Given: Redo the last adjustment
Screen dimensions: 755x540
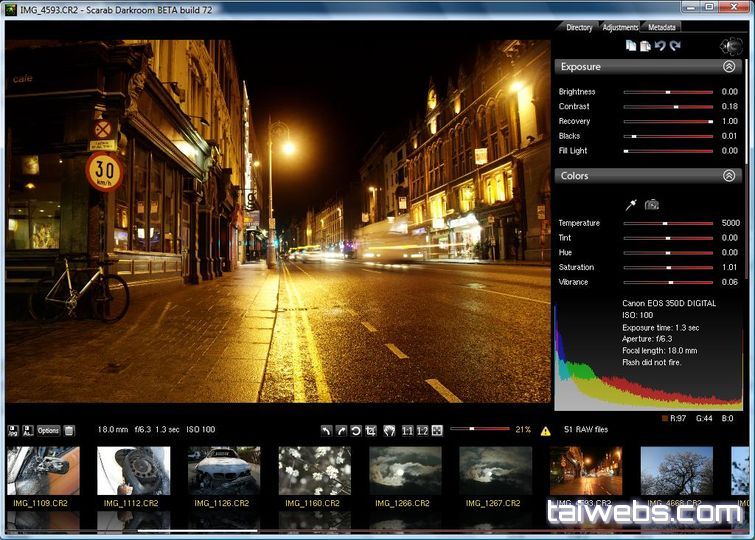Looking at the screenshot, I should [x=675, y=46].
